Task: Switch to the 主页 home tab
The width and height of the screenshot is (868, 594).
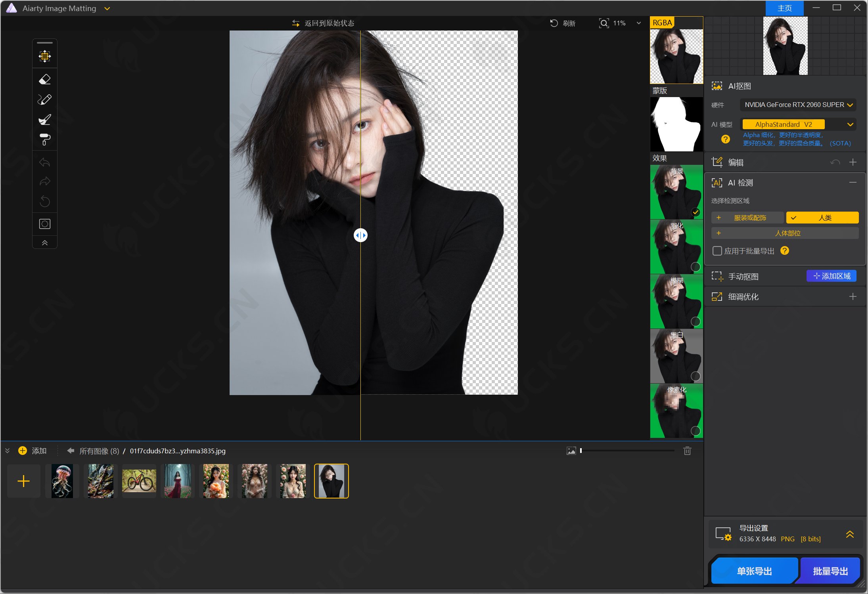Action: (x=784, y=8)
